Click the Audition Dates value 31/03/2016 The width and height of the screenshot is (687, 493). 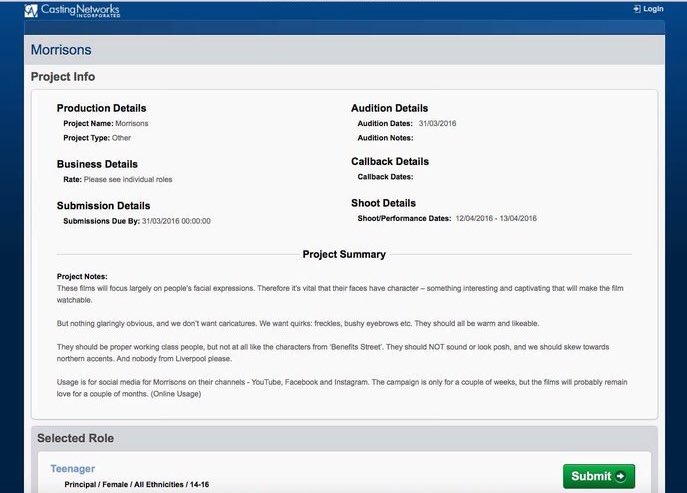tap(437, 124)
